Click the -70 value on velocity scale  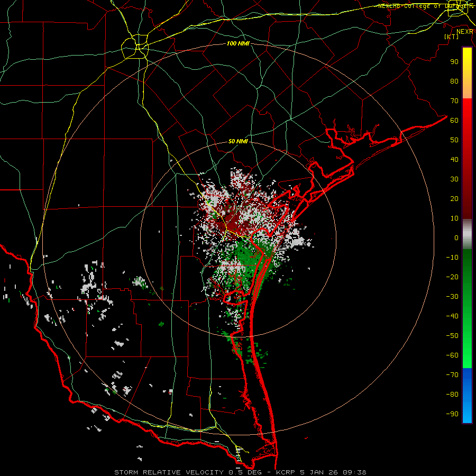coord(452,375)
